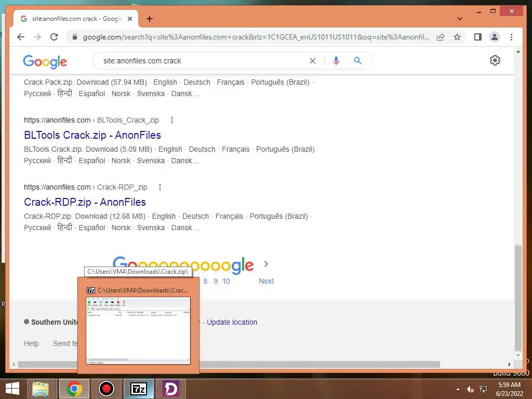Click the C:\Users\VM4\Downloads\Crac... preview title
532x399 pixels.
point(143,290)
